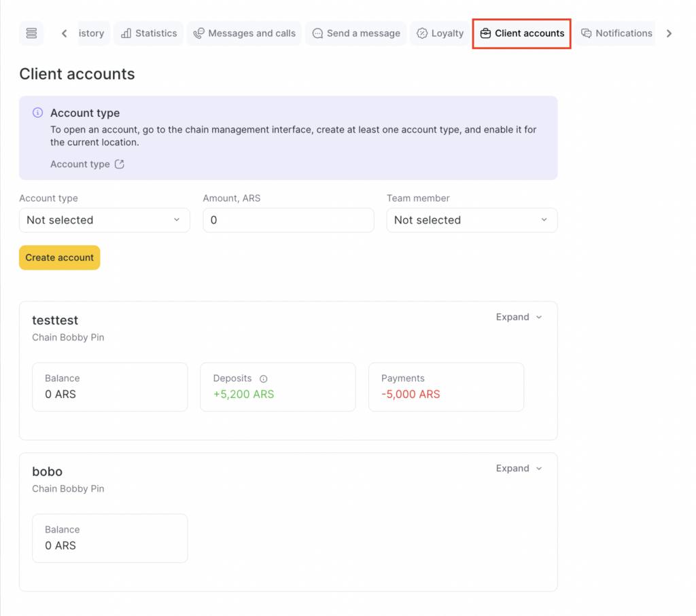This screenshot has width=696, height=616.
Task: Expand the bobo account card
Action: point(519,469)
